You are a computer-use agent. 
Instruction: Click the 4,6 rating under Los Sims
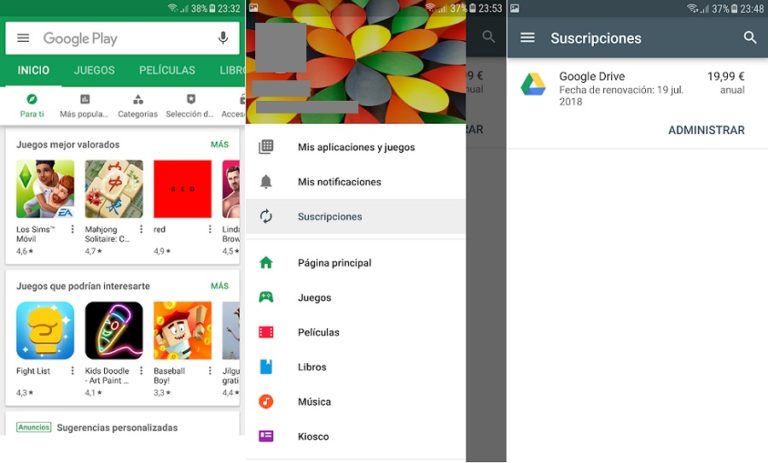click(24, 251)
